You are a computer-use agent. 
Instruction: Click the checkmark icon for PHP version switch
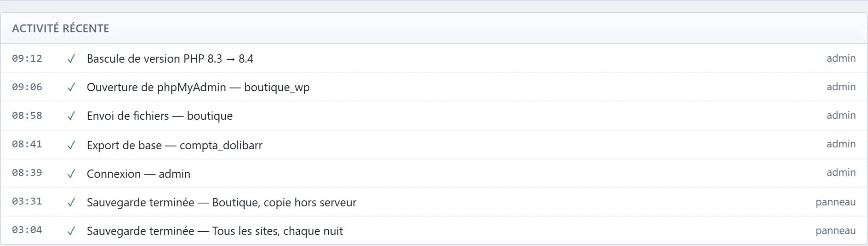(x=71, y=59)
